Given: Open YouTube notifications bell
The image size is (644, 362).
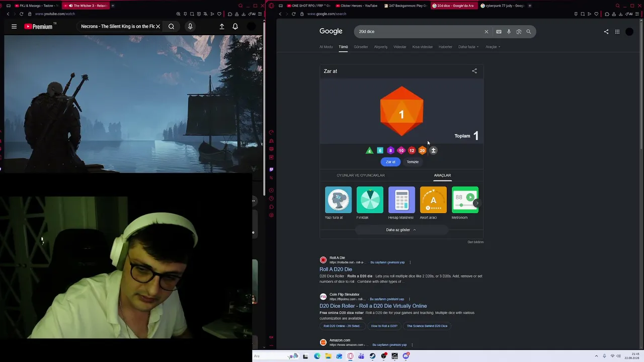Looking at the screenshot, I should [235, 26].
